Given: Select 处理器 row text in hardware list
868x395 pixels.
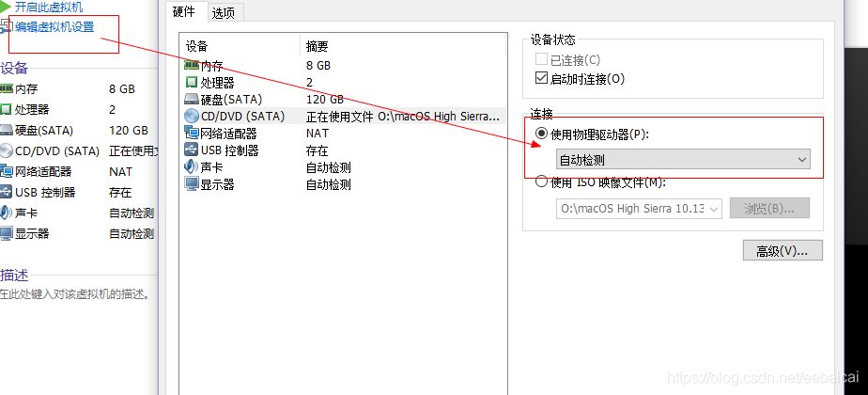Looking at the screenshot, I should 218,83.
